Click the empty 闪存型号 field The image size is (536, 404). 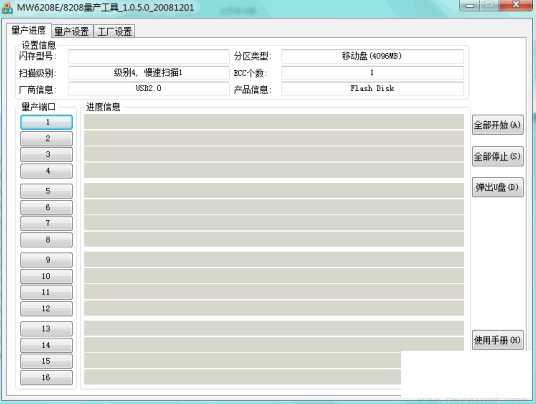[x=149, y=56]
